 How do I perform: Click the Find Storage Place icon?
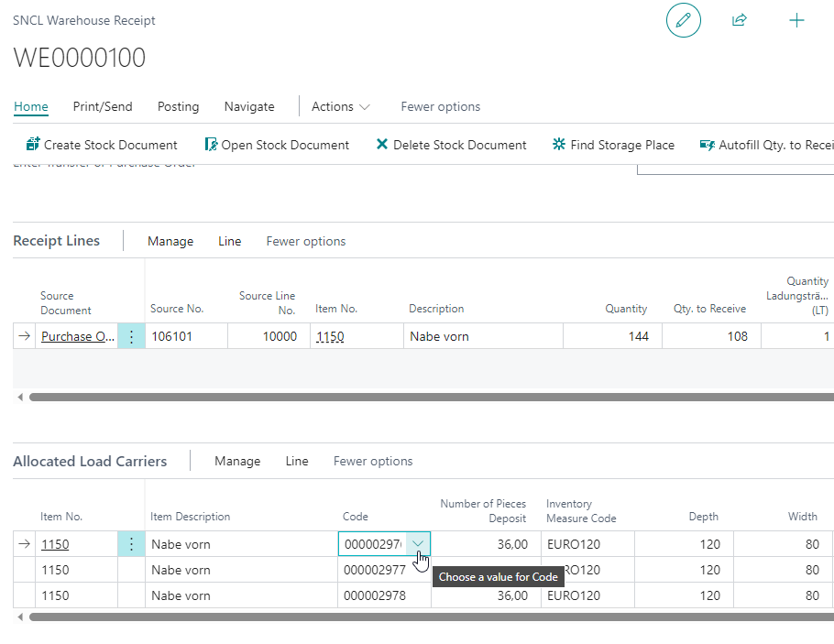[559, 145]
